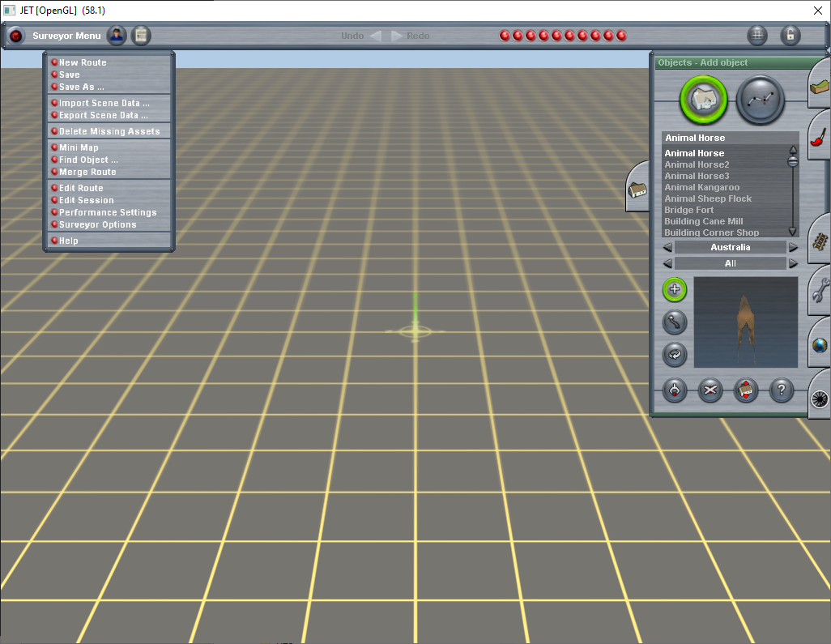
Task: Click the object list scroll up arrow
Action: 793,150
